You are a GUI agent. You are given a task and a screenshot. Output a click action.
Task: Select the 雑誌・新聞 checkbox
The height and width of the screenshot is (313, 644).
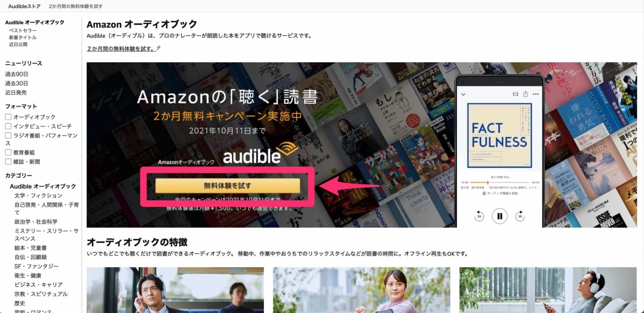pos(8,162)
